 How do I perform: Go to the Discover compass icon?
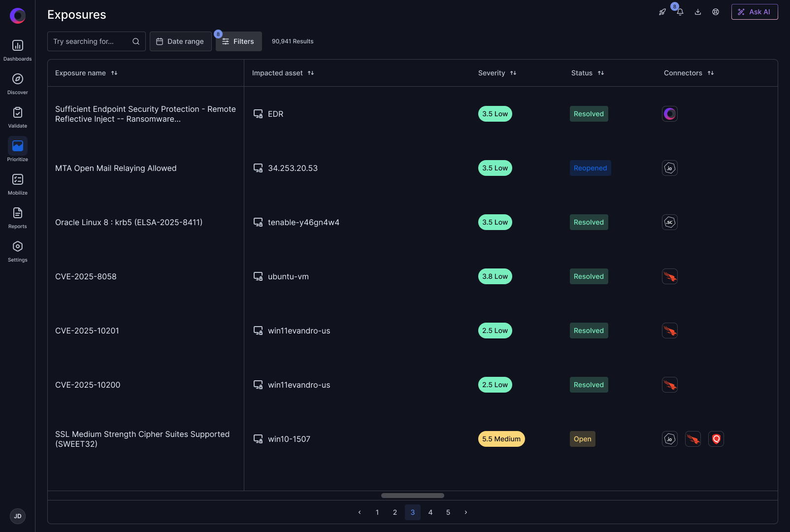[x=18, y=79]
